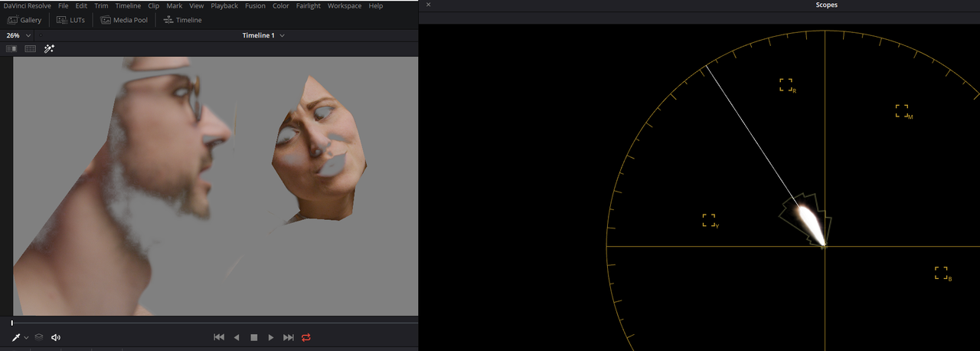
Task: Open the Fusion menu
Action: [255, 5]
